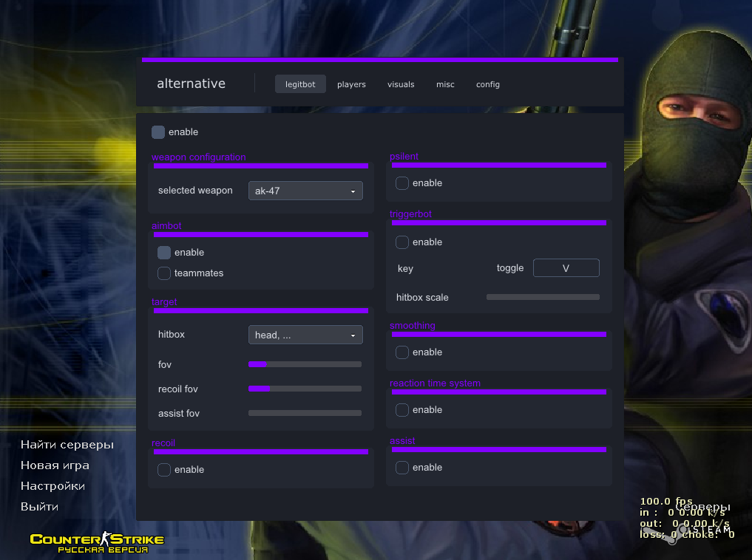
Task: Enable the psilent checkbox
Action: coord(402,183)
